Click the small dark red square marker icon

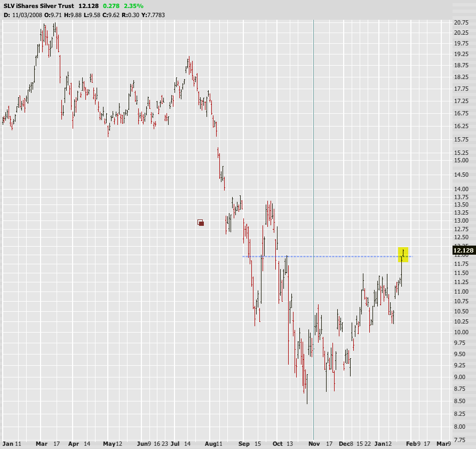tap(201, 223)
